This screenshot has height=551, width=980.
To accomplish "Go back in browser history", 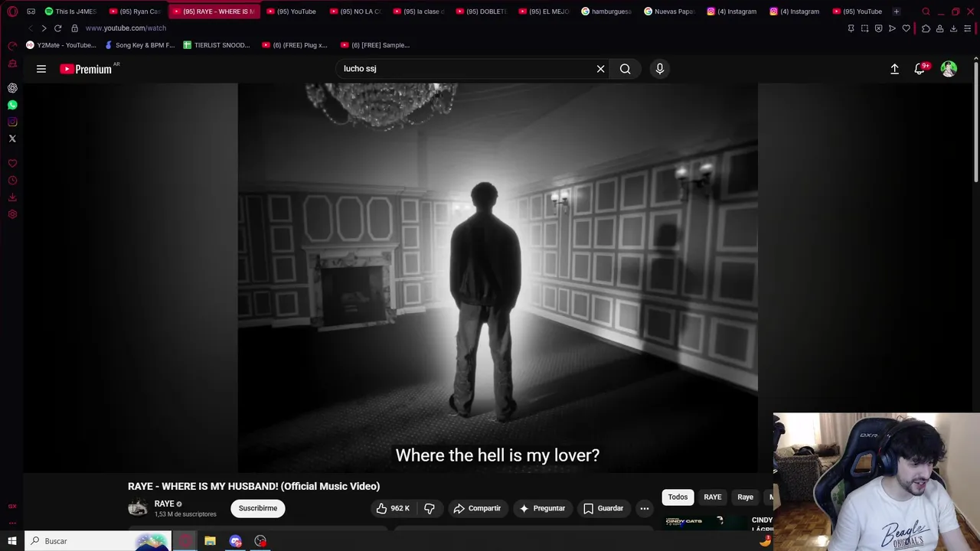I will pos(31,28).
